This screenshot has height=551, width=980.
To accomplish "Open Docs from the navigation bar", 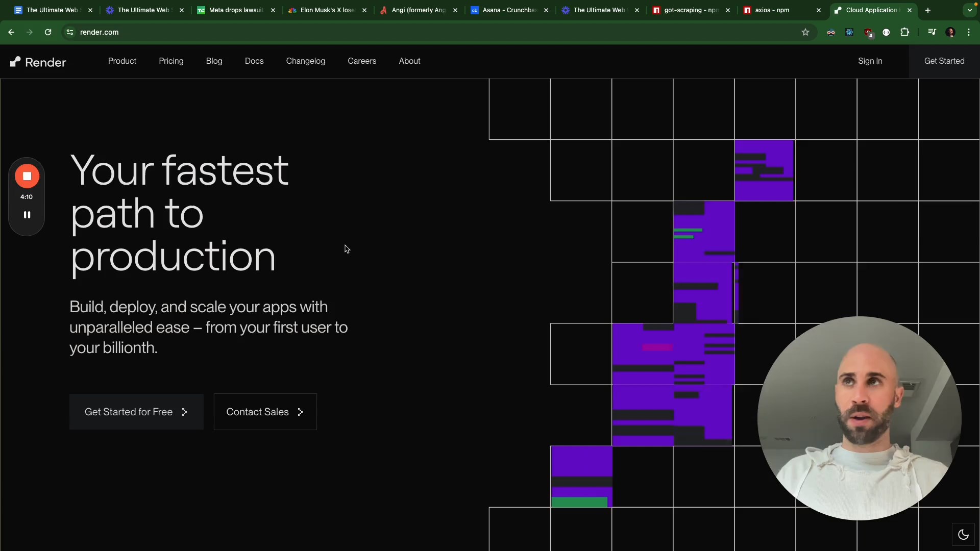I will pyautogui.click(x=254, y=61).
